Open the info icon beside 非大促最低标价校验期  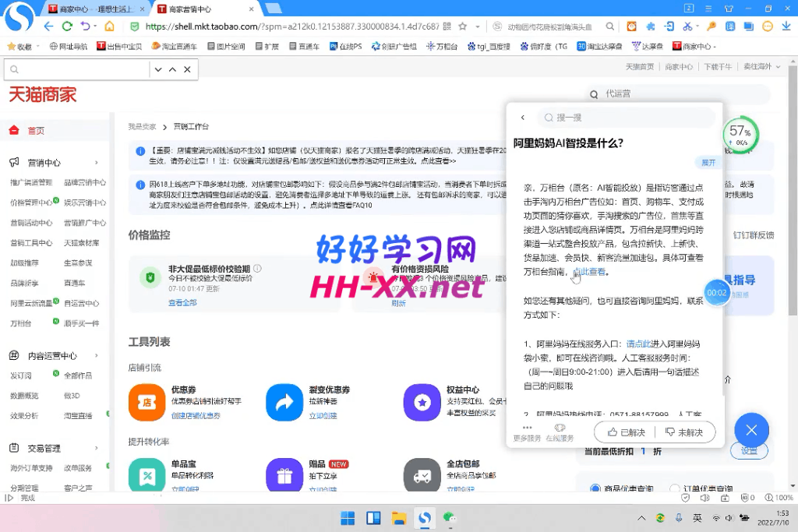click(257, 268)
